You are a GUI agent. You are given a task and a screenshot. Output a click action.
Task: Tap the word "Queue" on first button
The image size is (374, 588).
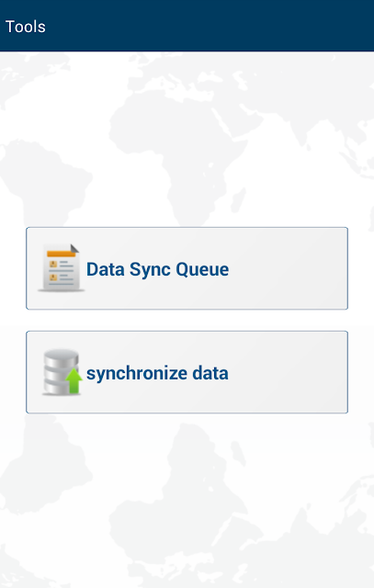pyautogui.click(x=202, y=270)
